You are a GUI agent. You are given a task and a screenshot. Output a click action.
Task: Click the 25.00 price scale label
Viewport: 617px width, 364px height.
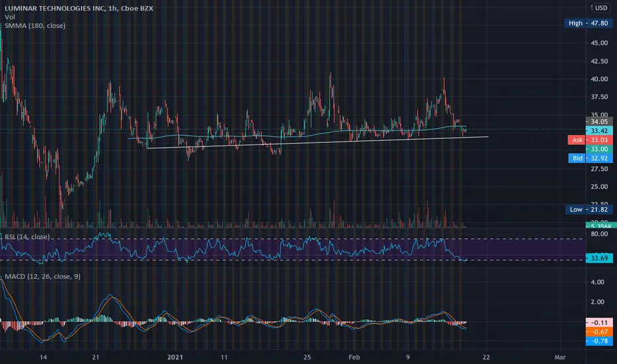pyautogui.click(x=599, y=187)
